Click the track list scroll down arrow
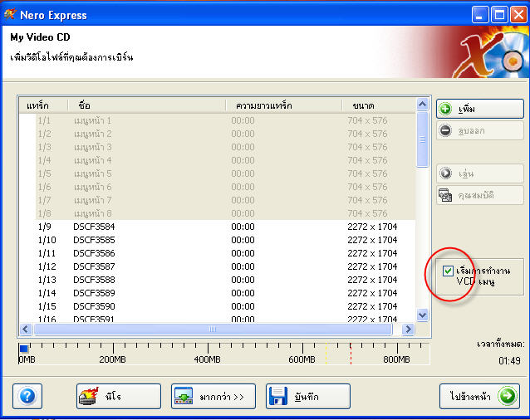The image size is (530, 420). pos(422,315)
